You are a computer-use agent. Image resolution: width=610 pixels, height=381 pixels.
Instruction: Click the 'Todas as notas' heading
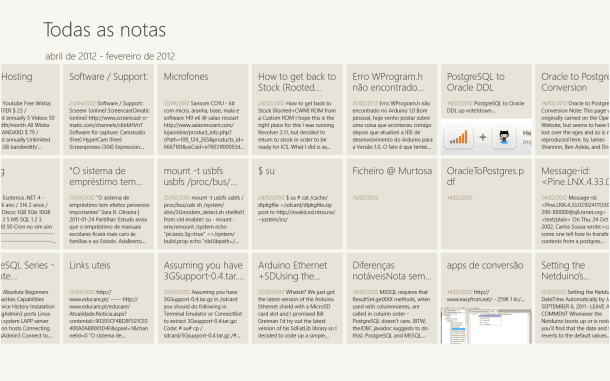105,30
